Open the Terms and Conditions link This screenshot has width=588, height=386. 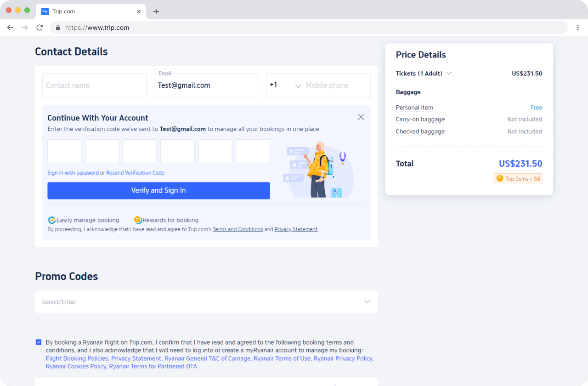pos(238,229)
